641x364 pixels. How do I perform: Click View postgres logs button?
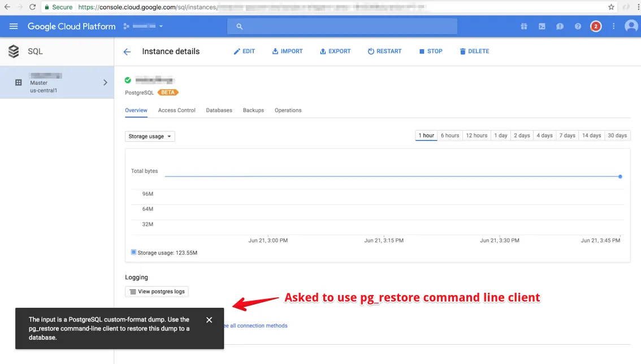point(157,292)
